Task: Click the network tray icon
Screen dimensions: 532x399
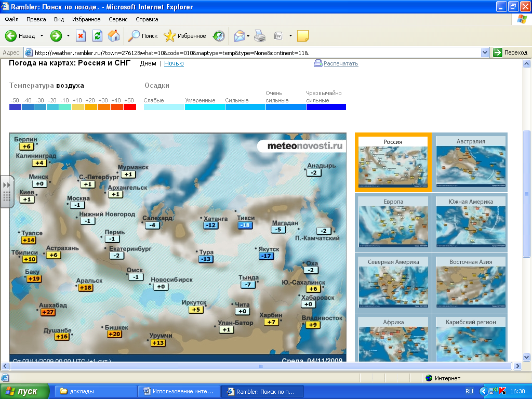Action: pos(494,391)
